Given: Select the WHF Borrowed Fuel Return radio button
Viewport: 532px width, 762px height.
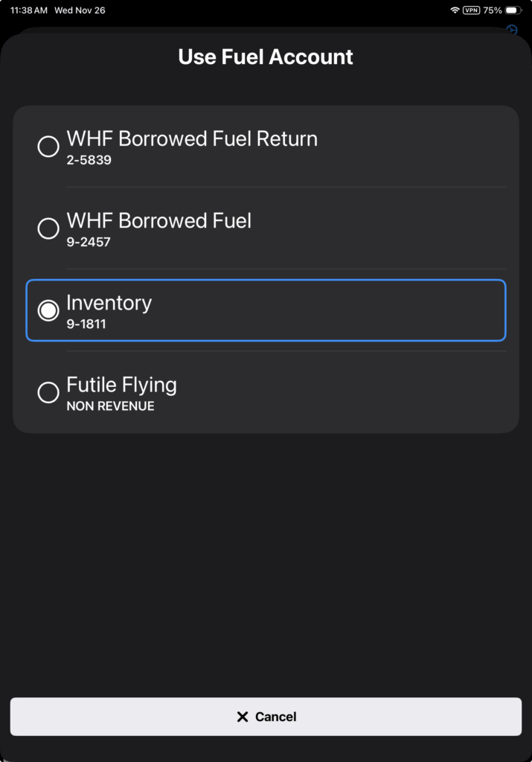Looking at the screenshot, I should coord(48,147).
